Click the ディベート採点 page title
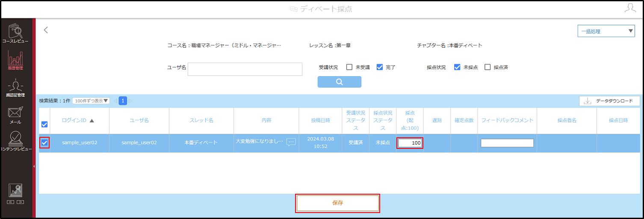Viewport: 644px width, 219px height. (x=326, y=9)
